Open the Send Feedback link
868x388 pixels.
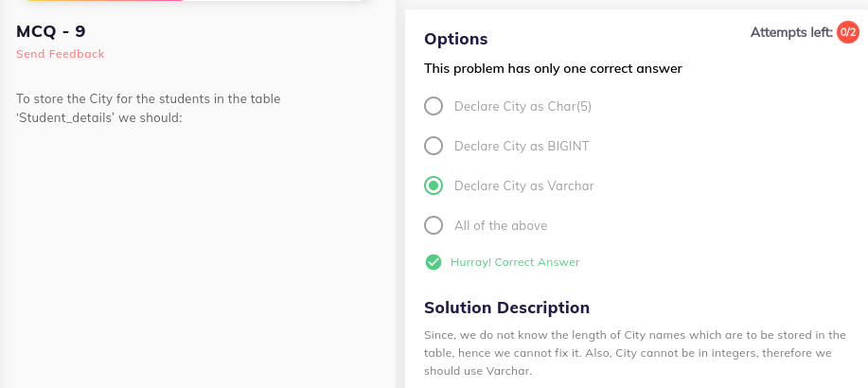(61, 54)
